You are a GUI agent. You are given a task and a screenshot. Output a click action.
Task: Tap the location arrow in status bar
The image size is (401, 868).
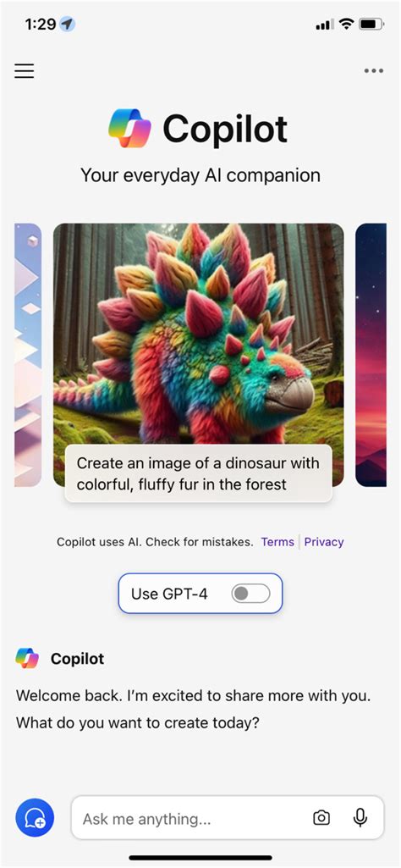(68, 25)
